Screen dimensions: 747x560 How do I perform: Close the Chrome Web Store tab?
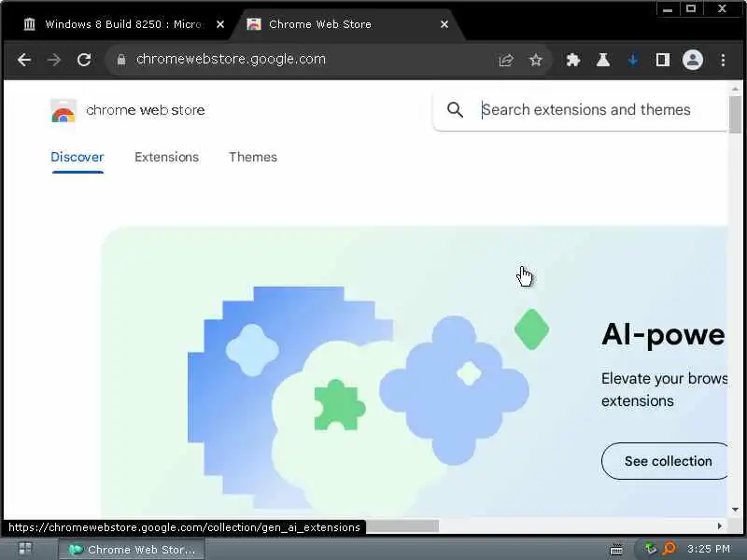point(444,24)
